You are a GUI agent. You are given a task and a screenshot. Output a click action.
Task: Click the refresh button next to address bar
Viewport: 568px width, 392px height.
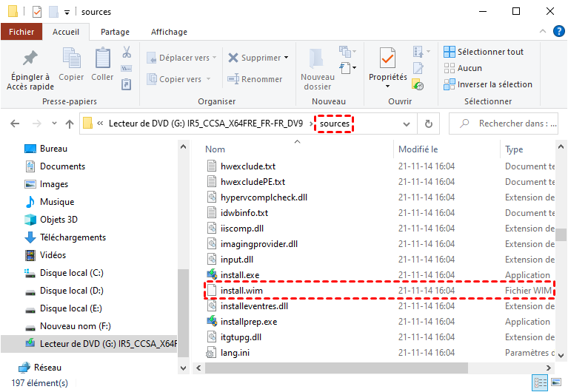[429, 124]
